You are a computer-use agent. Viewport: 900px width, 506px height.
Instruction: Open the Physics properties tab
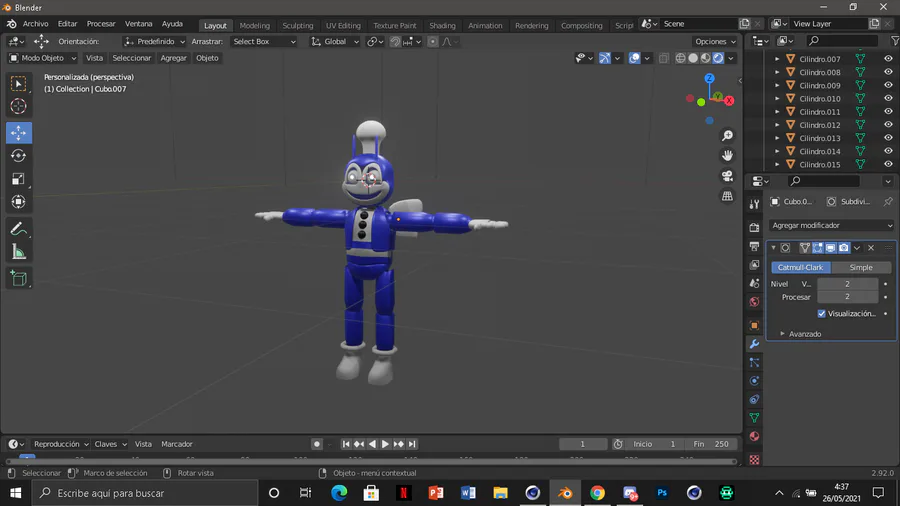[x=754, y=381]
